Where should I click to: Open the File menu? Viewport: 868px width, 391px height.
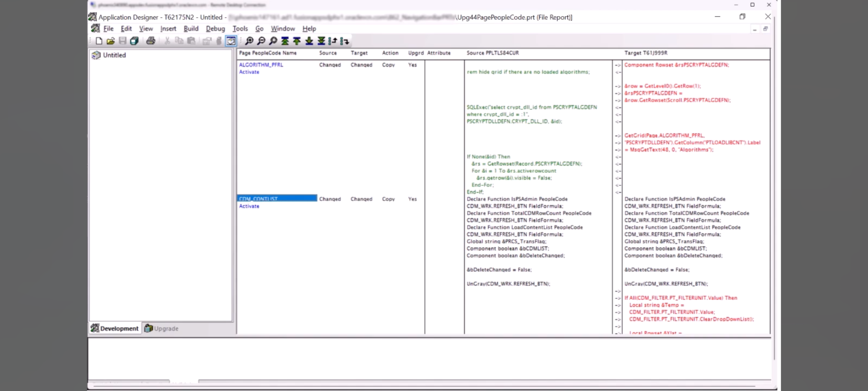click(x=108, y=29)
